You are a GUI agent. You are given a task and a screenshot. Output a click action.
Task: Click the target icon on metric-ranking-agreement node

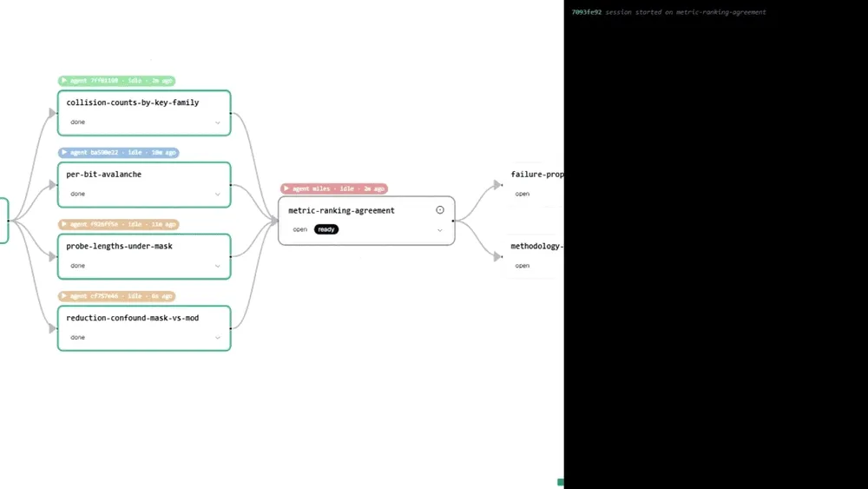pos(439,210)
